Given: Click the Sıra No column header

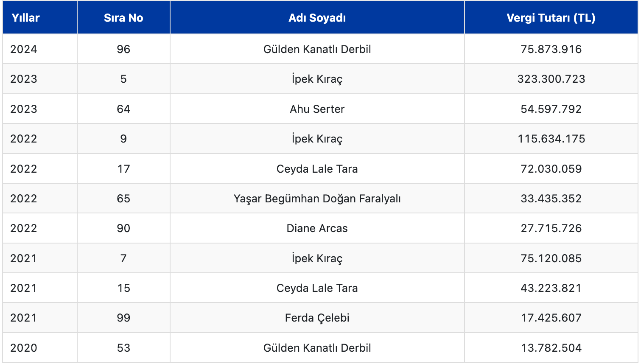Looking at the screenshot, I should click(123, 18).
